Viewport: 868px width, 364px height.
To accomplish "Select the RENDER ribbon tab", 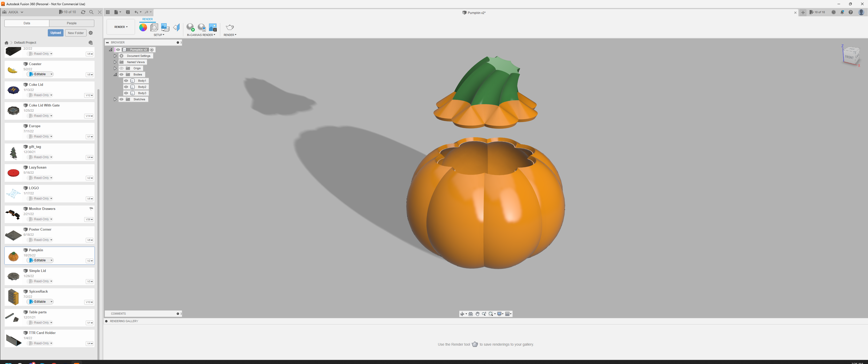I will 147,19.
